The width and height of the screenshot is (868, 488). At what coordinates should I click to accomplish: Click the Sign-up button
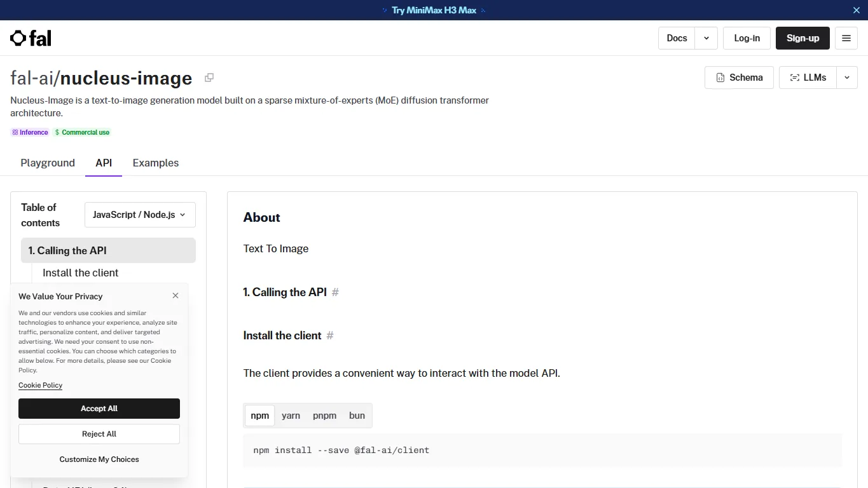point(803,38)
